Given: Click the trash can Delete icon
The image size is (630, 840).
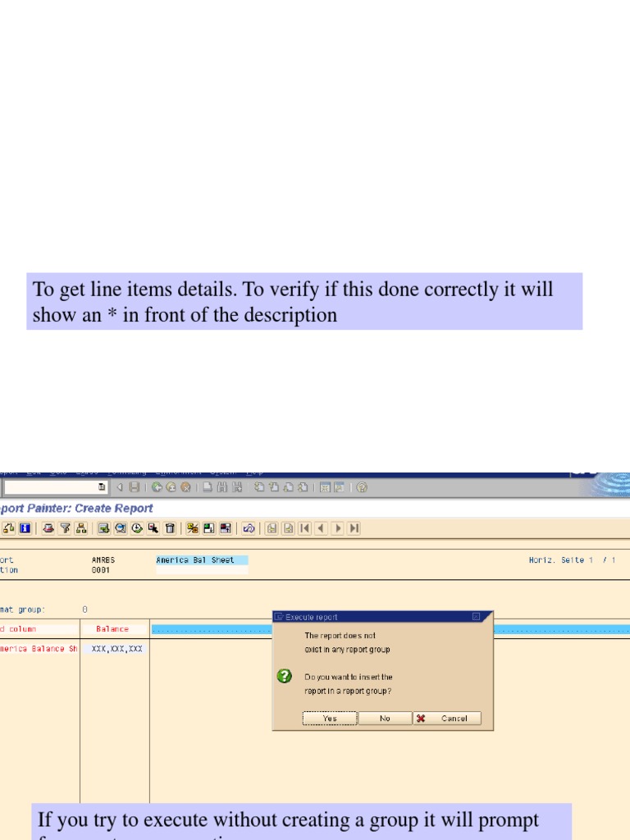Looking at the screenshot, I should 170,528.
